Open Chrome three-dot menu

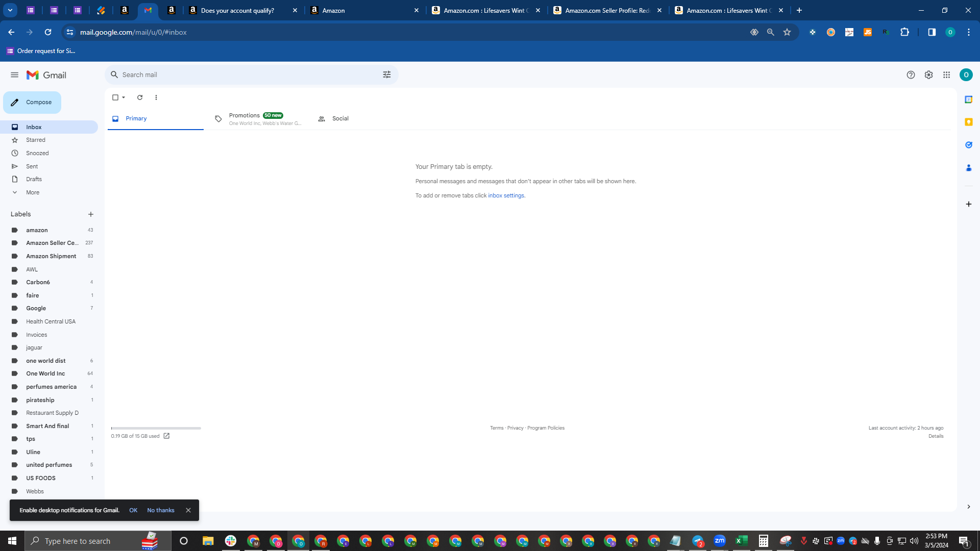pos(968,32)
